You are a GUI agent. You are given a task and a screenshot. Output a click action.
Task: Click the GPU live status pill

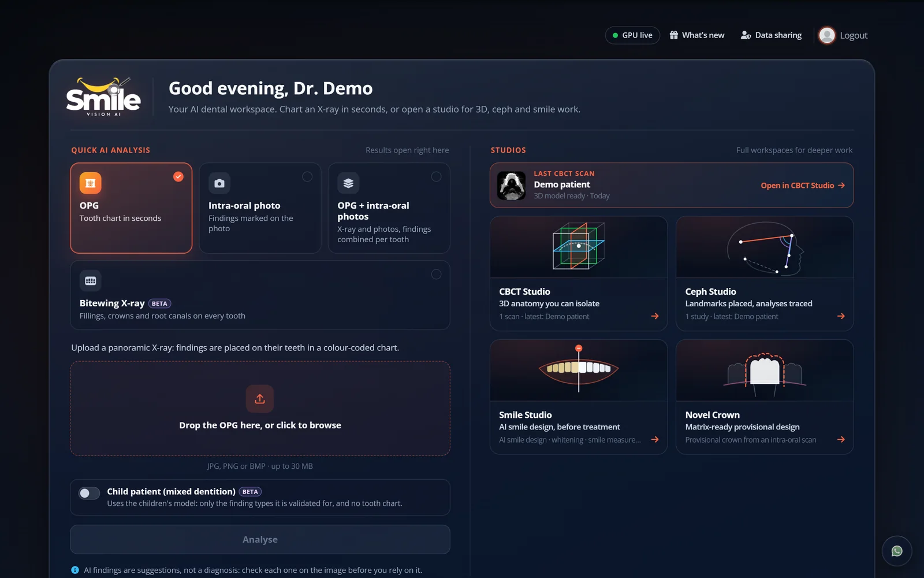[632, 35]
